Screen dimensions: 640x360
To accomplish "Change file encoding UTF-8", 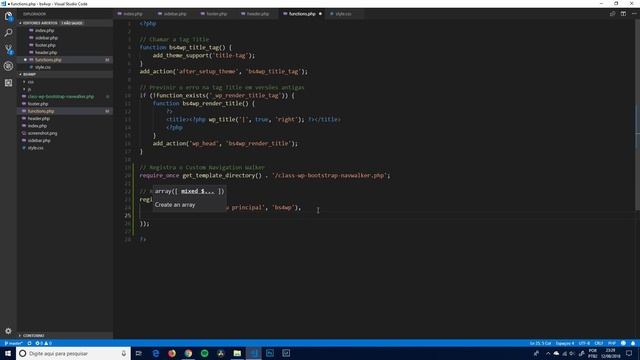I will (584, 343).
